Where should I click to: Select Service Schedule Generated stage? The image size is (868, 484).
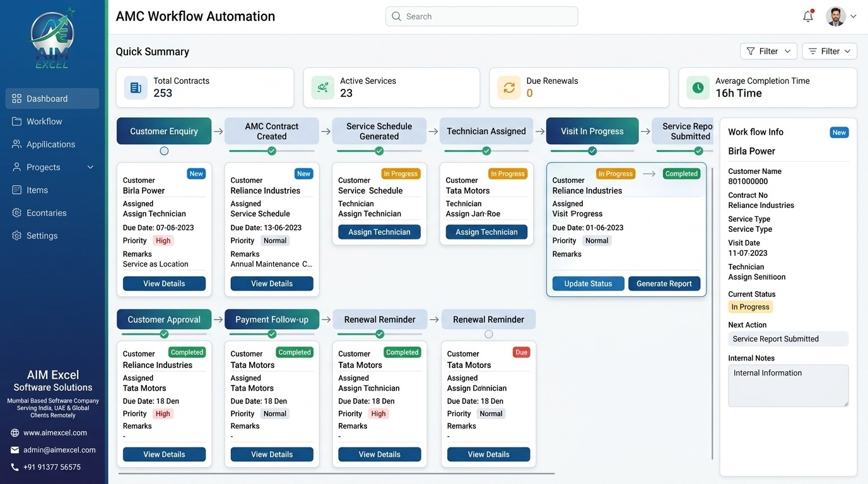(379, 131)
